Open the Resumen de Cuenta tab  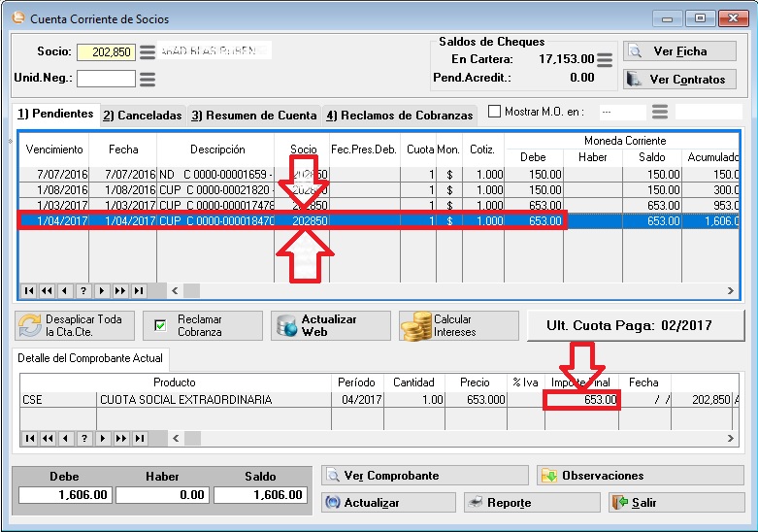(x=254, y=116)
